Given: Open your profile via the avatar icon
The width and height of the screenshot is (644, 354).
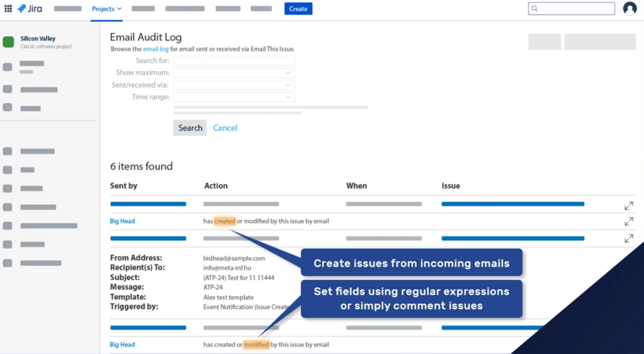Looking at the screenshot, I should (630, 8).
